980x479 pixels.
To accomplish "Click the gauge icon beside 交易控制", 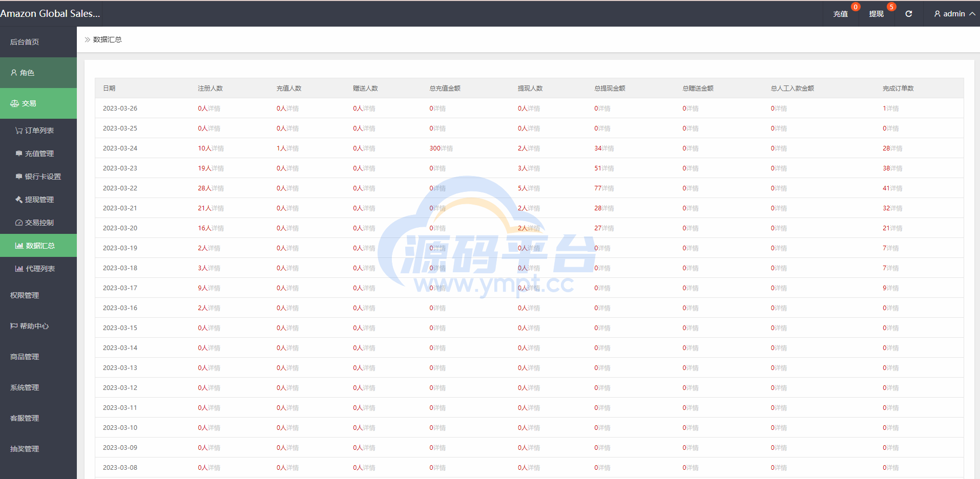I will (x=19, y=223).
